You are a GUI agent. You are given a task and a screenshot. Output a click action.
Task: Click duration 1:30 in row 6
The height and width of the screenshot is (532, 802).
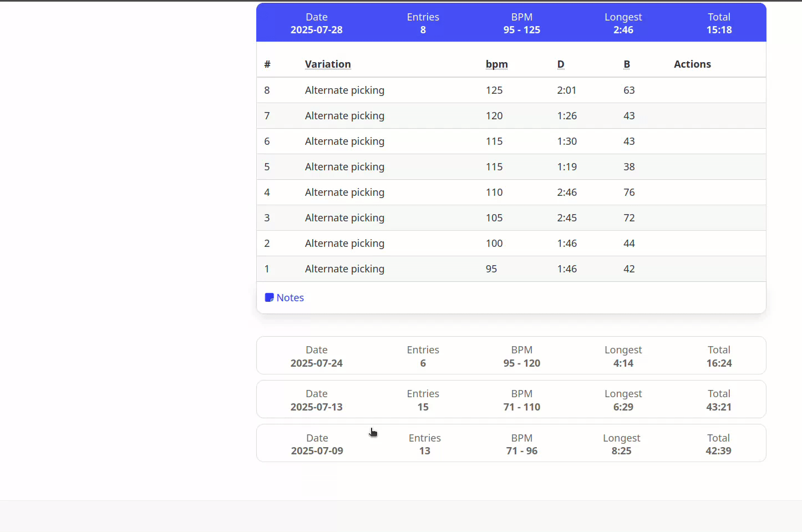567,141
